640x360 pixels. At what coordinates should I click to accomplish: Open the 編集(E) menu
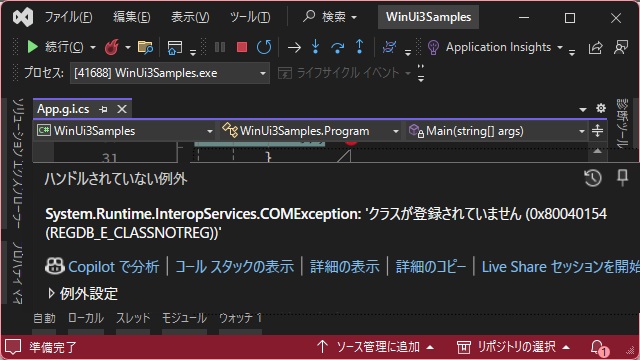click(131, 17)
